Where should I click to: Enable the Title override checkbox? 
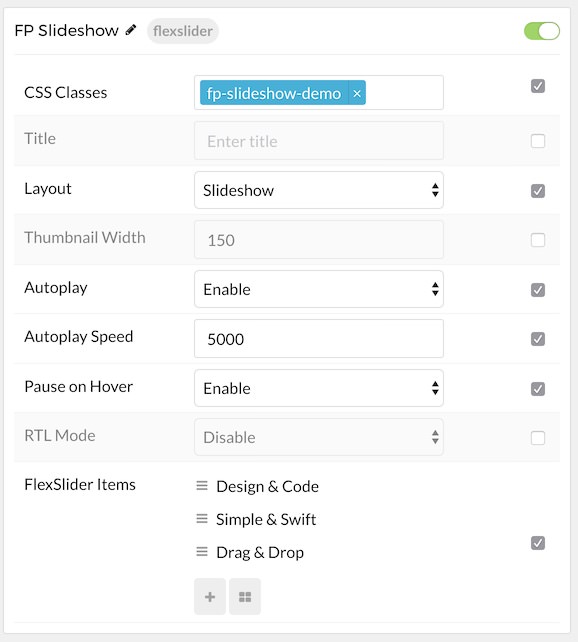point(537,141)
